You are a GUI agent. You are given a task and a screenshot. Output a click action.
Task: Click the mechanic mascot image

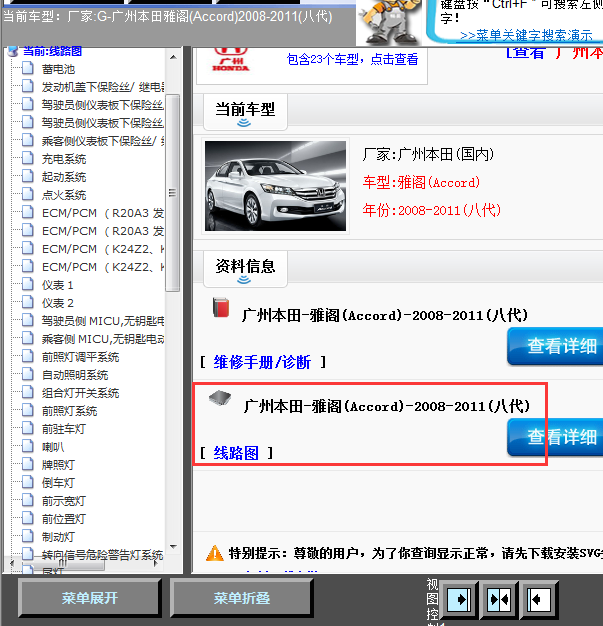pyautogui.click(x=389, y=22)
